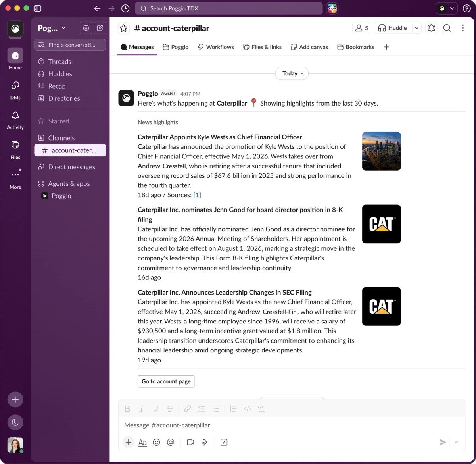The image size is (476, 464).
Task: Open DMs in the left rail
Action: (x=15, y=90)
